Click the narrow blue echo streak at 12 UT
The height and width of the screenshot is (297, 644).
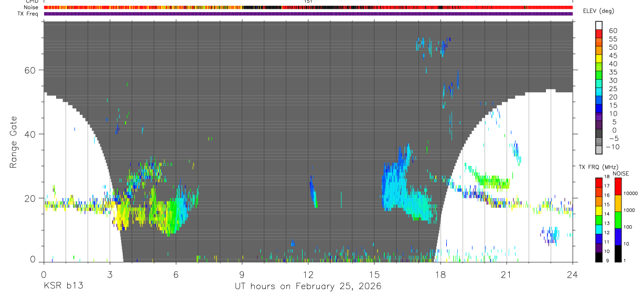313,192
